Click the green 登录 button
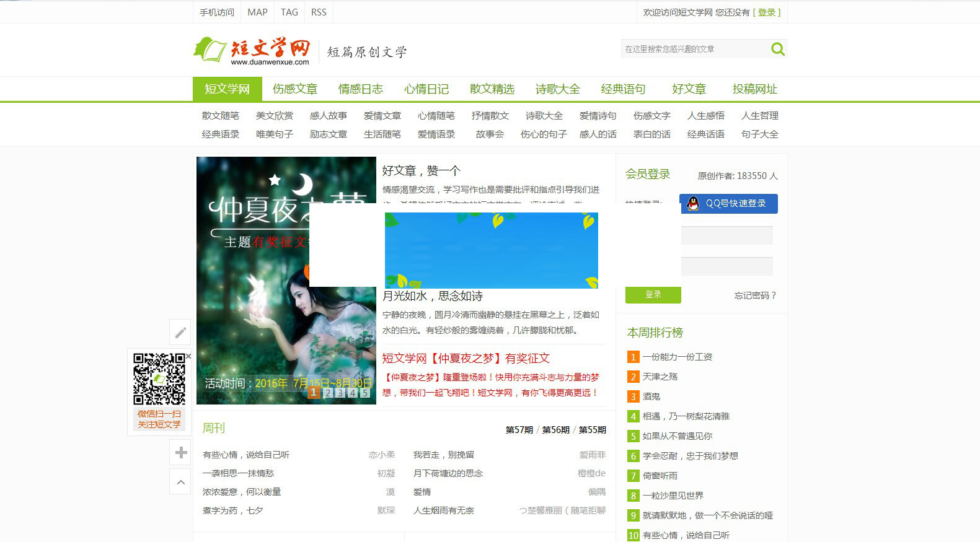 point(653,295)
